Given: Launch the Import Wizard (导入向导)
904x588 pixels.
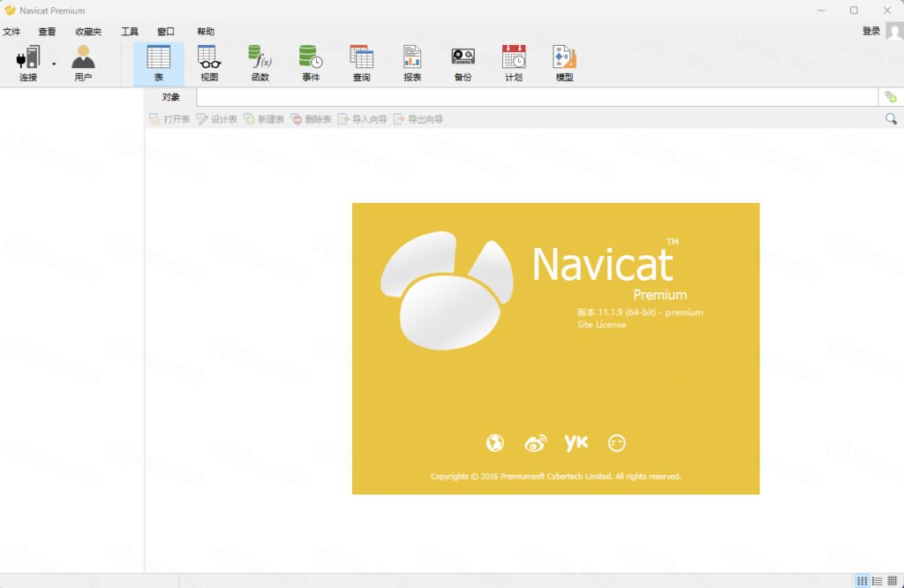Looking at the screenshot, I should click(x=363, y=119).
